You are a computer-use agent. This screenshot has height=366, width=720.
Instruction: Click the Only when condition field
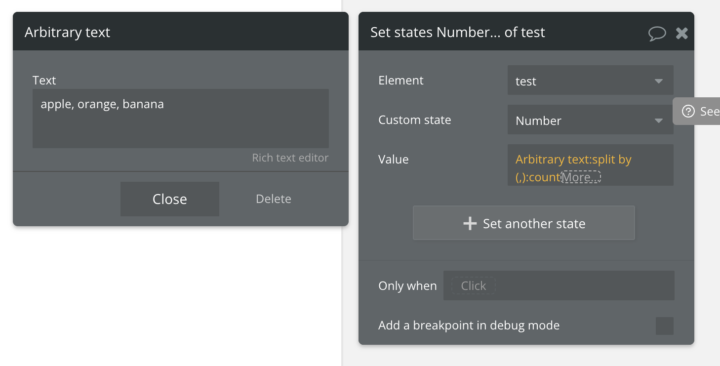(x=558, y=286)
